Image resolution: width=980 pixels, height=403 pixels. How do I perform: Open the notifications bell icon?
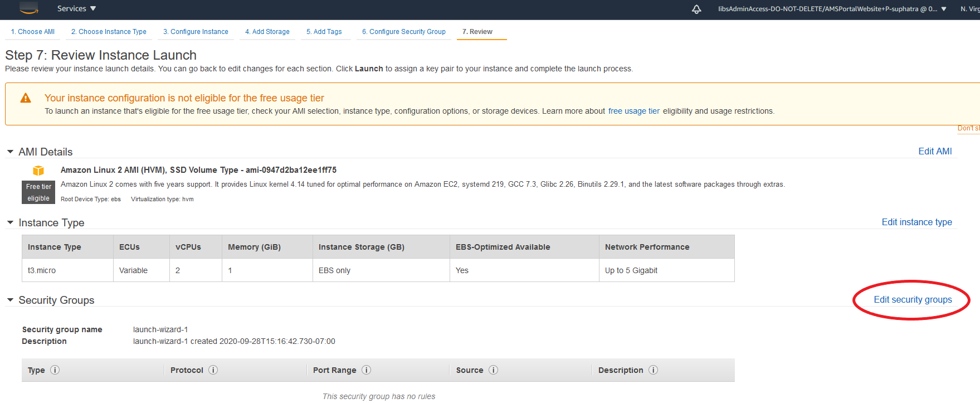(696, 9)
